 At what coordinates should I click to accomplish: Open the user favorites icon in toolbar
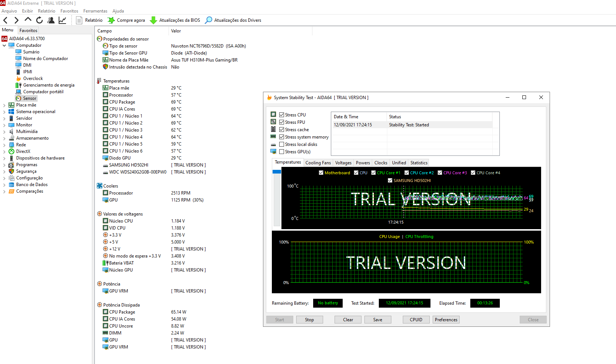pyautogui.click(x=51, y=20)
